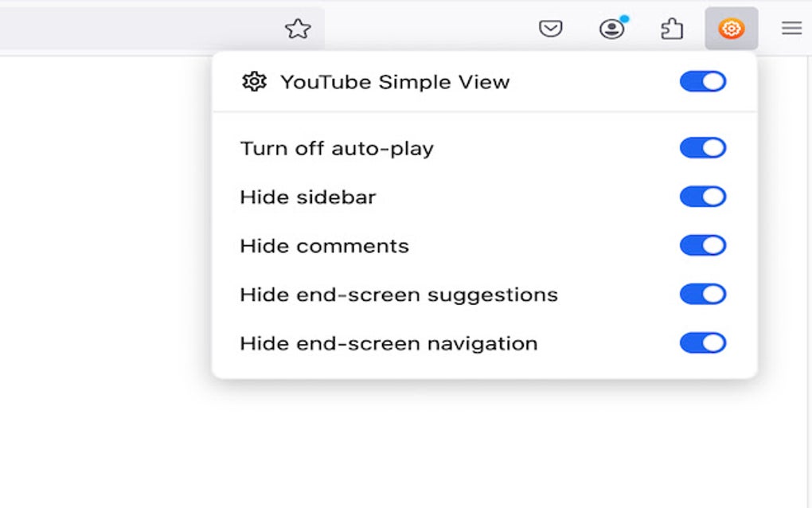Viewport: 812px width, 508px height.
Task: Click the Hide end-screen suggestions label
Action: click(x=399, y=295)
